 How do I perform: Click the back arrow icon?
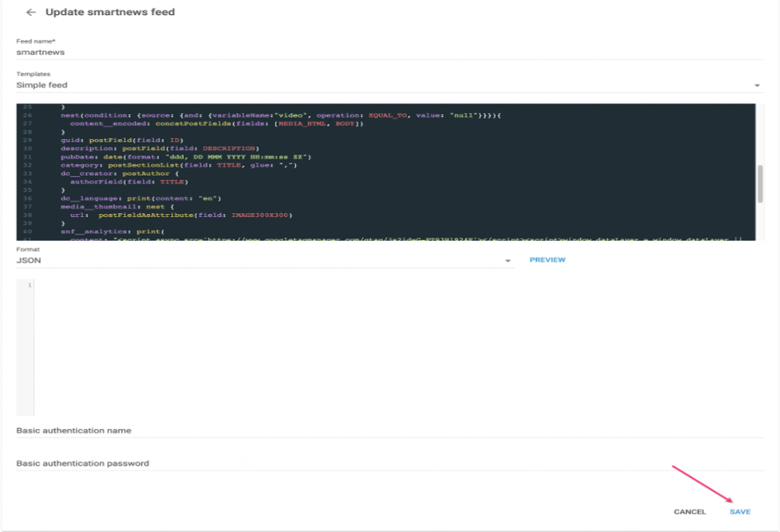(31, 13)
